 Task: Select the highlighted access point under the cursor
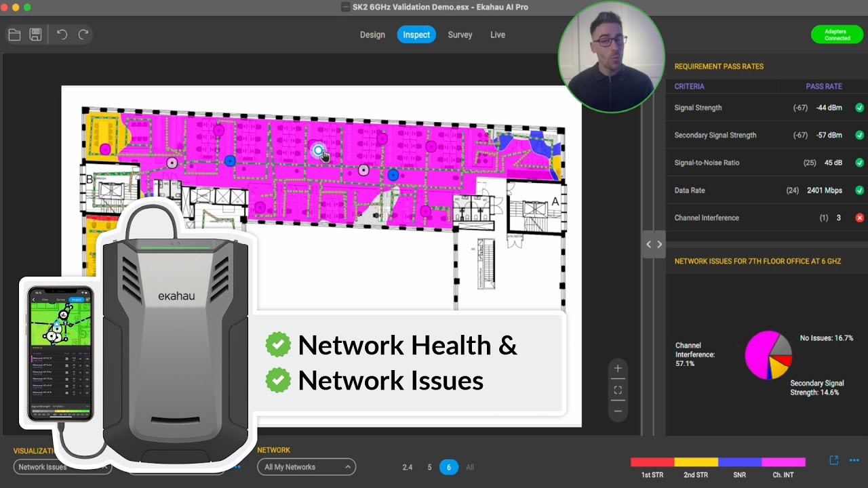318,150
